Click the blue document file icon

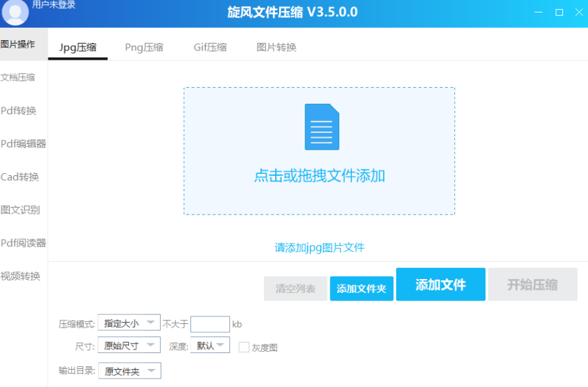tap(322, 127)
